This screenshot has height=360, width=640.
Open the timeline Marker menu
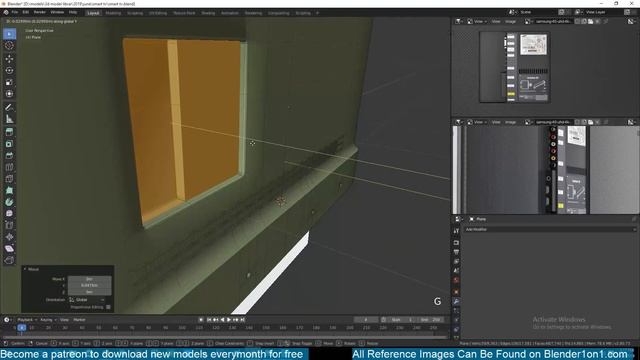(79, 320)
